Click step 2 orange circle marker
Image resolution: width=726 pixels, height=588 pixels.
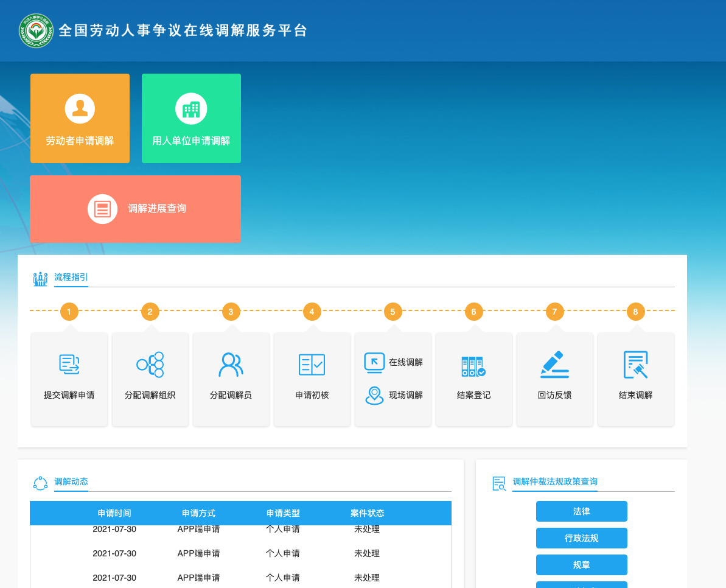pos(150,312)
